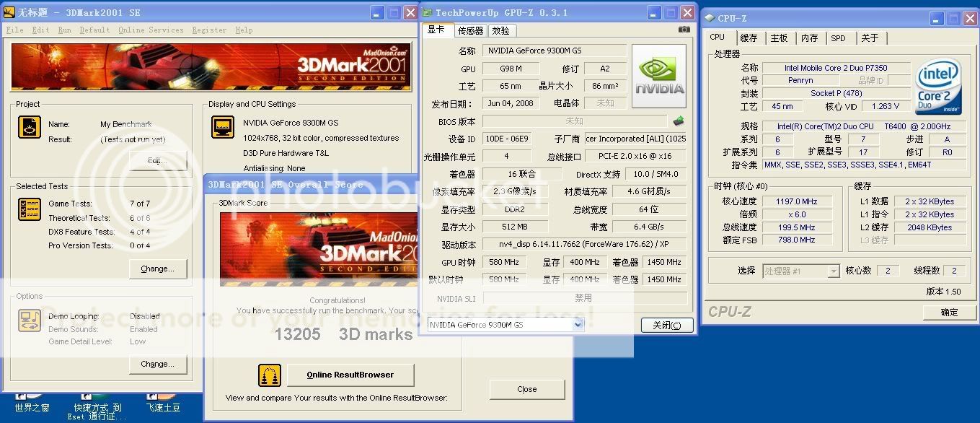Click the 发布日期 value Jun 04, 2008
Viewport: 980px width, 423px height.
coord(511,103)
